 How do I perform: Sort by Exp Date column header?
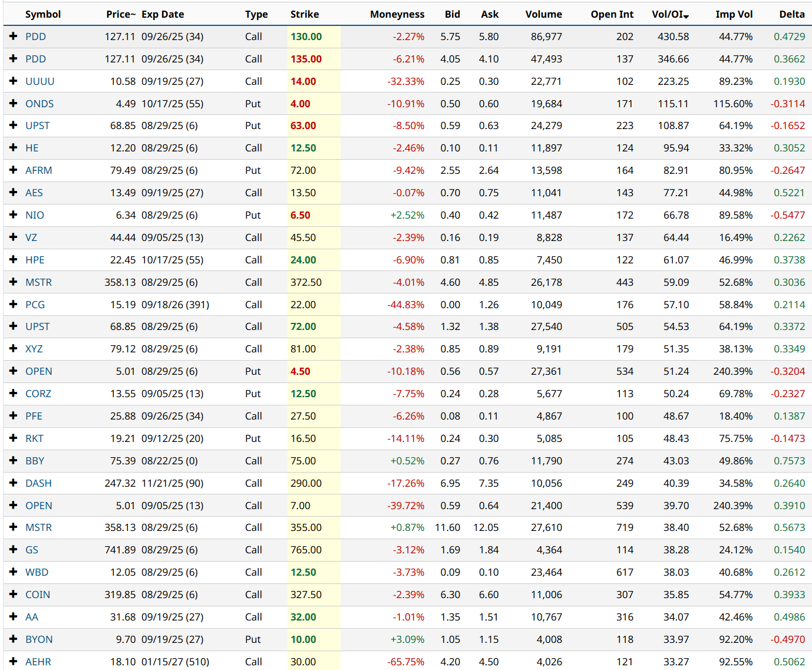tap(163, 15)
